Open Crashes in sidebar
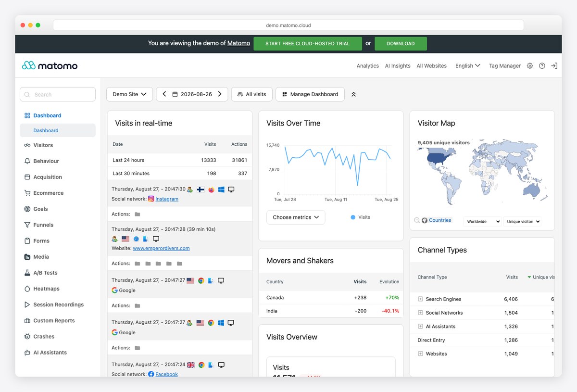577x392 pixels. point(58,337)
